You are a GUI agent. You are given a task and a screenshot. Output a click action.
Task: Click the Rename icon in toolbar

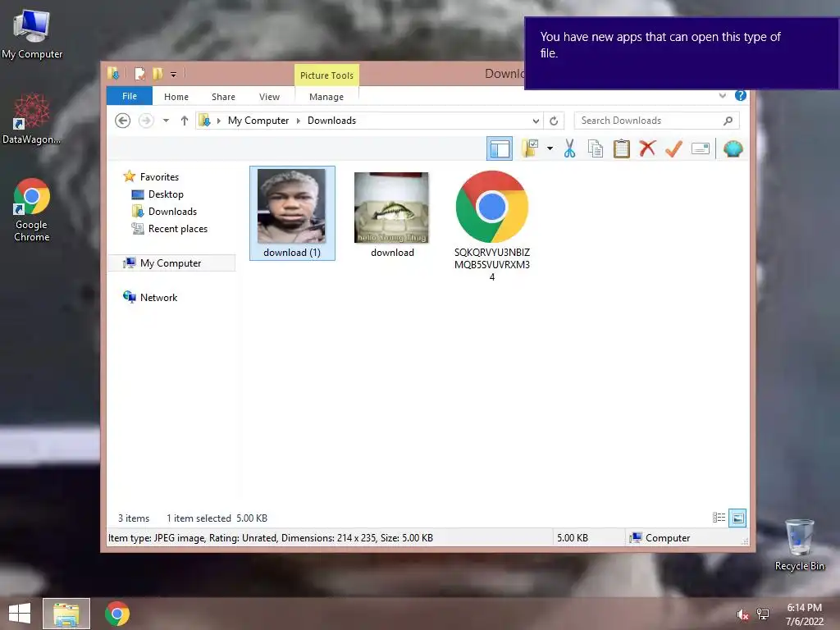pos(701,148)
